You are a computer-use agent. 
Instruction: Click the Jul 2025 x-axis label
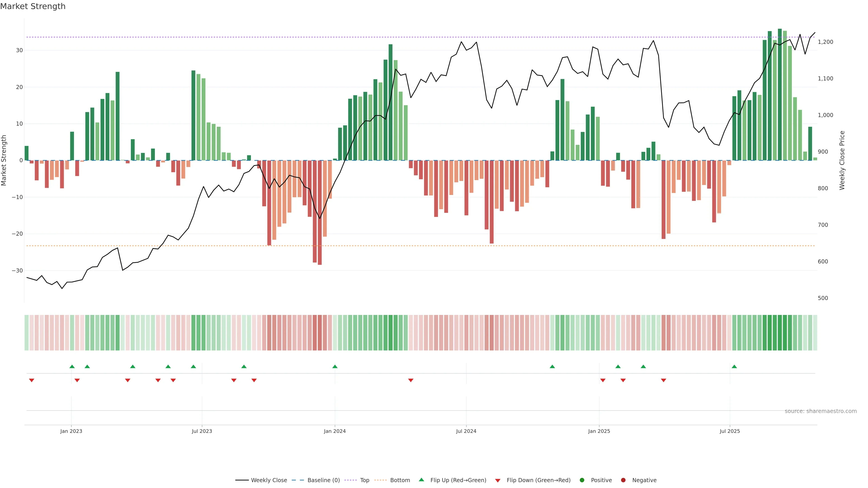click(729, 431)
